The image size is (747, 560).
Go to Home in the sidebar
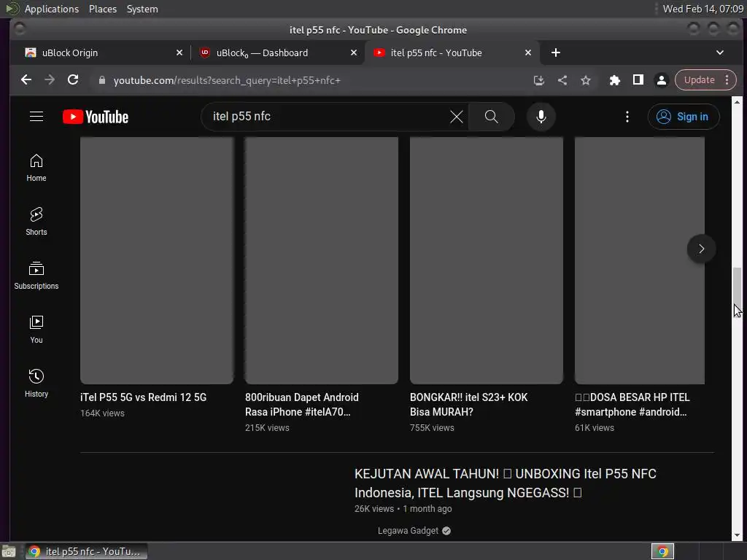click(36, 168)
